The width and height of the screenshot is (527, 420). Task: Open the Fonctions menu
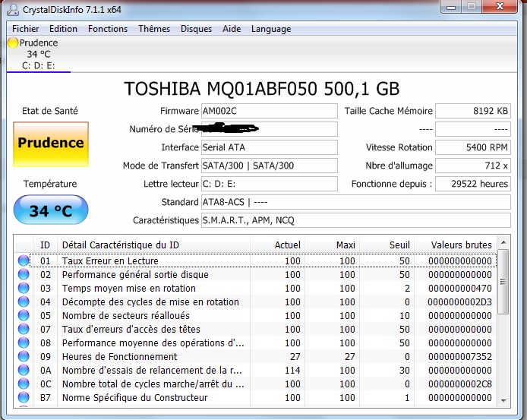click(108, 29)
